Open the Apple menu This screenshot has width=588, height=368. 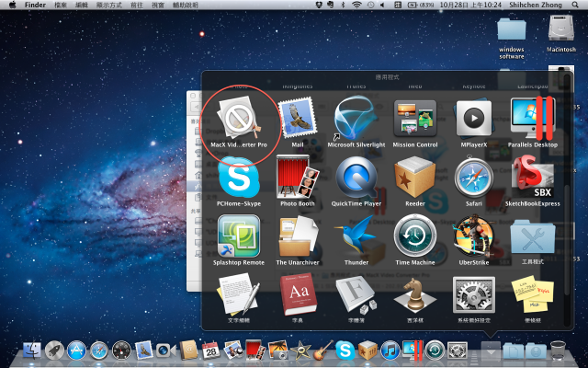[x=12, y=5]
